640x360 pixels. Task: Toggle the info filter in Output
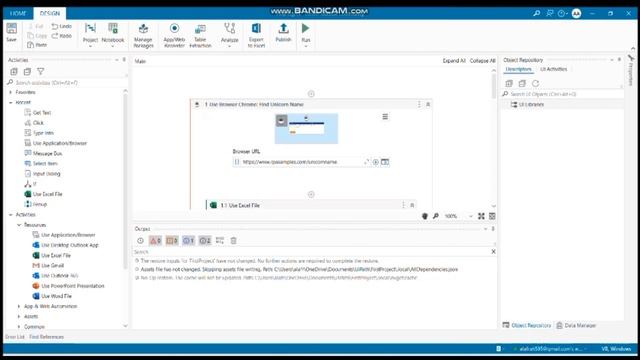(x=189, y=241)
